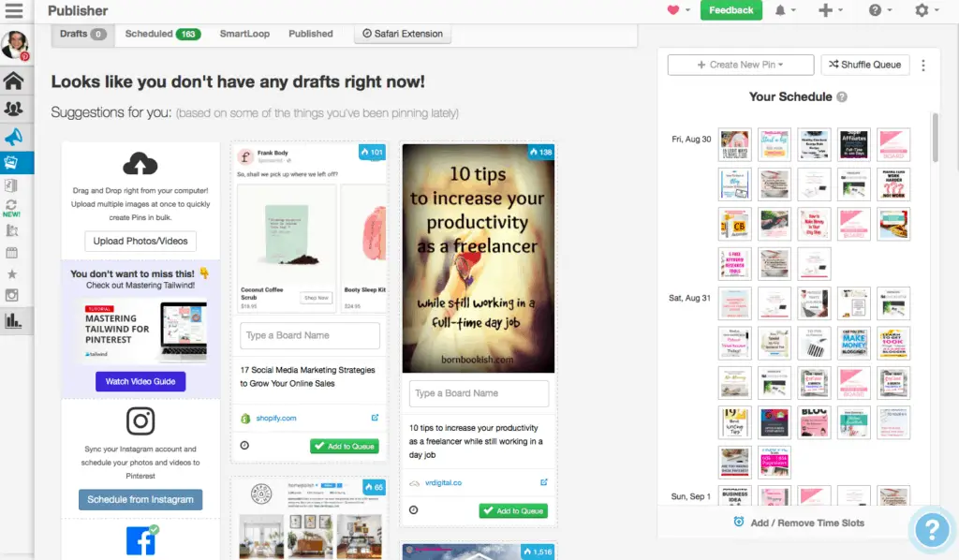This screenshot has height=560, width=959.
Task: Open the shopify.com external link icon
Action: coord(375,418)
